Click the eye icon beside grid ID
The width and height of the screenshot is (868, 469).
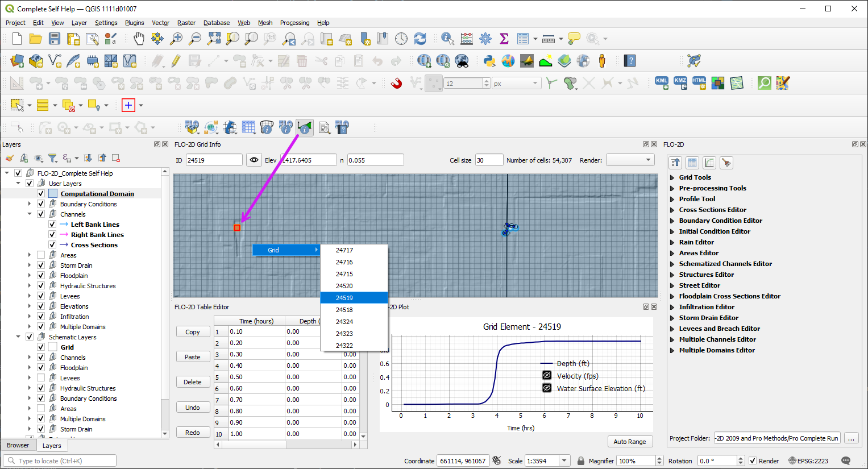[254, 160]
